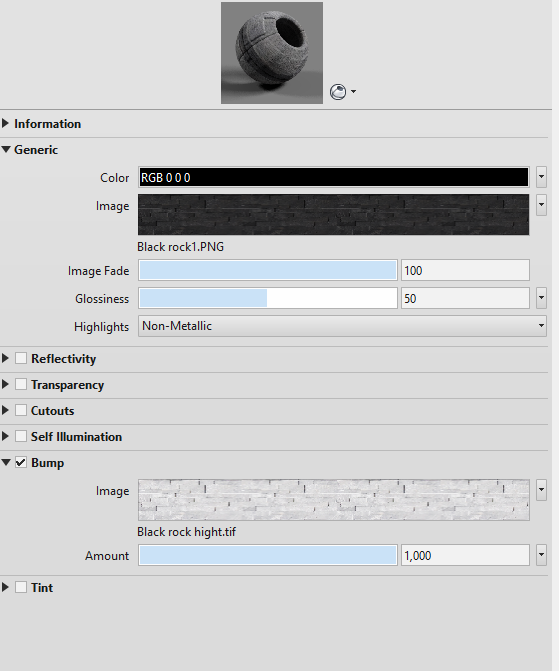The image size is (559, 671).
Task: Expand the Information section
Action: [5, 124]
